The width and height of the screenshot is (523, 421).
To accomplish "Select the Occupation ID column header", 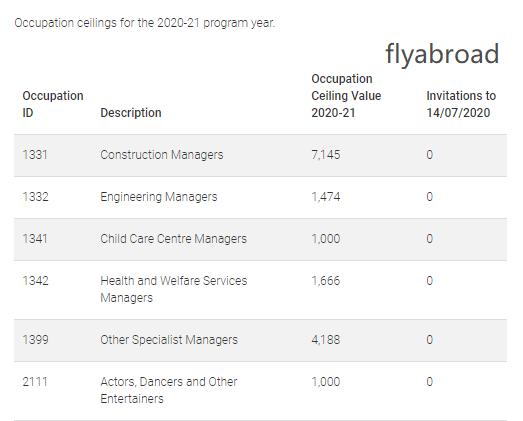I will [53, 104].
